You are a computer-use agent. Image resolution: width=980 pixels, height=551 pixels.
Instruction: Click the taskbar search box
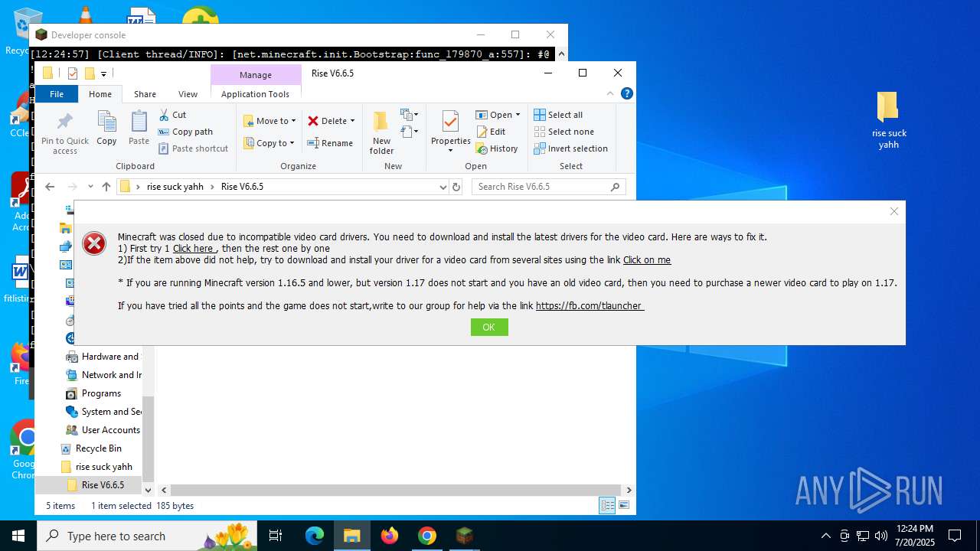click(x=148, y=536)
